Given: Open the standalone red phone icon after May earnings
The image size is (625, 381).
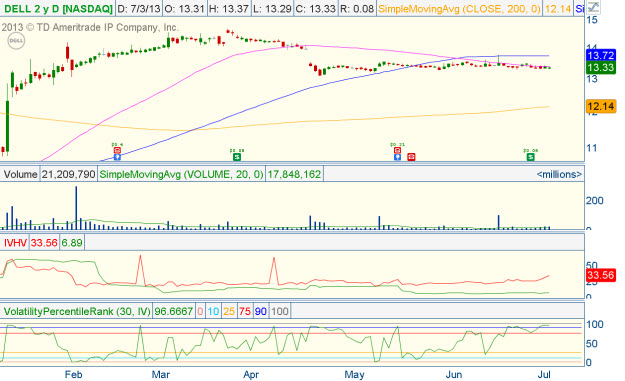Looking at the screenshot, I should [x=411, y=157].
